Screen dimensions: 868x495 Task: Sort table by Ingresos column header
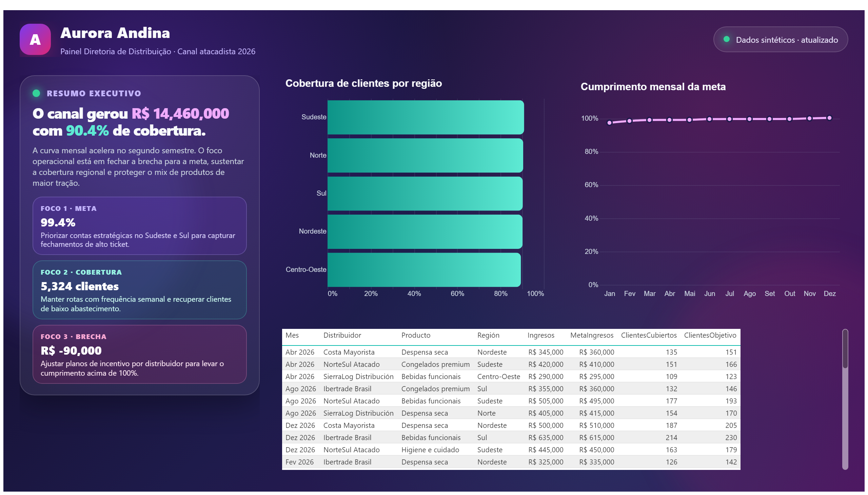coord(540,335)
